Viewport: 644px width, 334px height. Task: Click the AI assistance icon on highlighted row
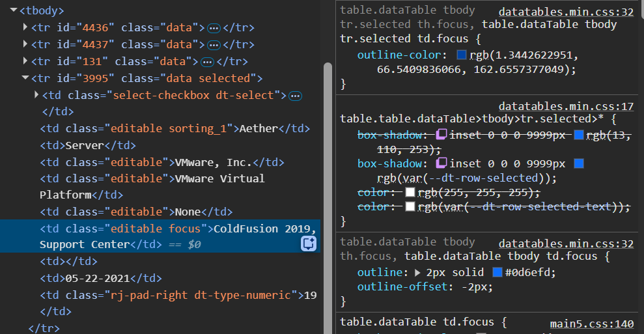(308, 244)
